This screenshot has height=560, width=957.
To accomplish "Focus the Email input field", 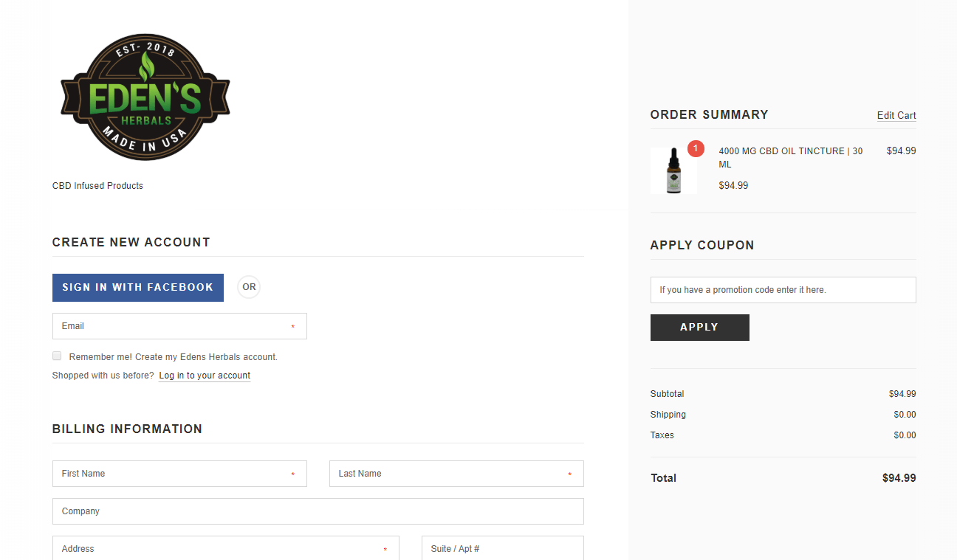I will tap(179, 326).
